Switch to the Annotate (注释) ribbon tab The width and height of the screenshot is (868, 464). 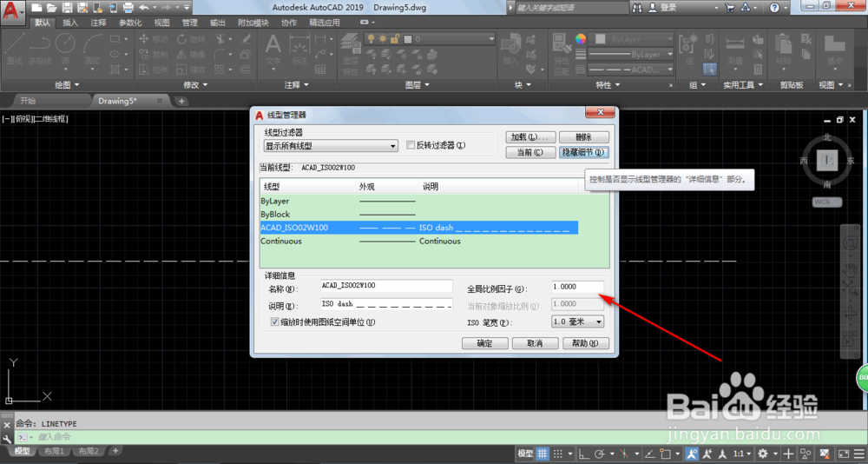coord(99,23)
